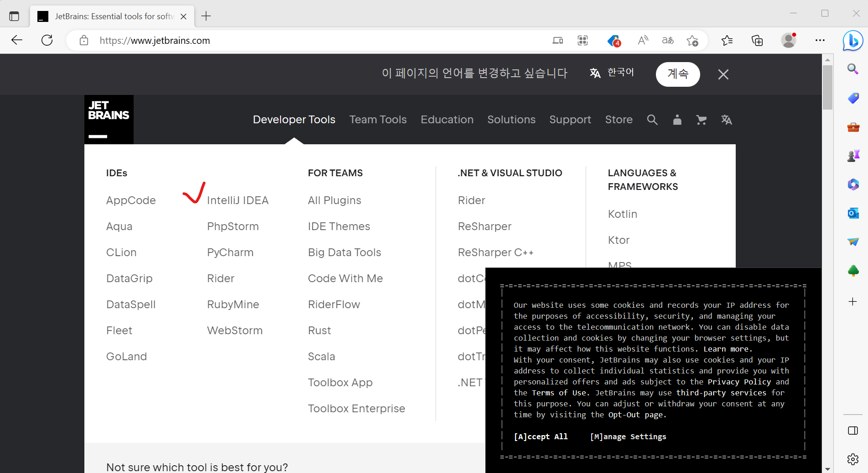Click Manage Settings in cookie notice
Viewport: 868px width, 473px height.
click(x=628, y=436)
